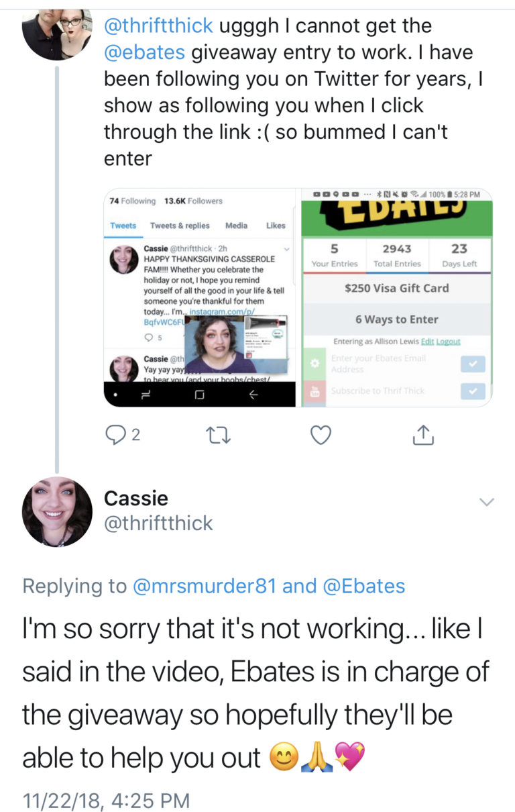515x812 pixels.
Task: Select the Media tab in screenshot
Action: coord(236,225)
